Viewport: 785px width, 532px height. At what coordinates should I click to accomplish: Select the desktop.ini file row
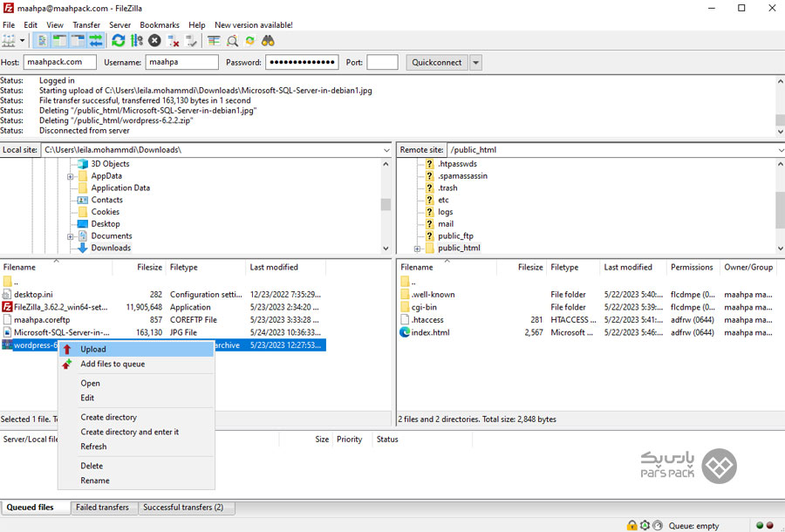pyautogui.click(x=163, y=294)
